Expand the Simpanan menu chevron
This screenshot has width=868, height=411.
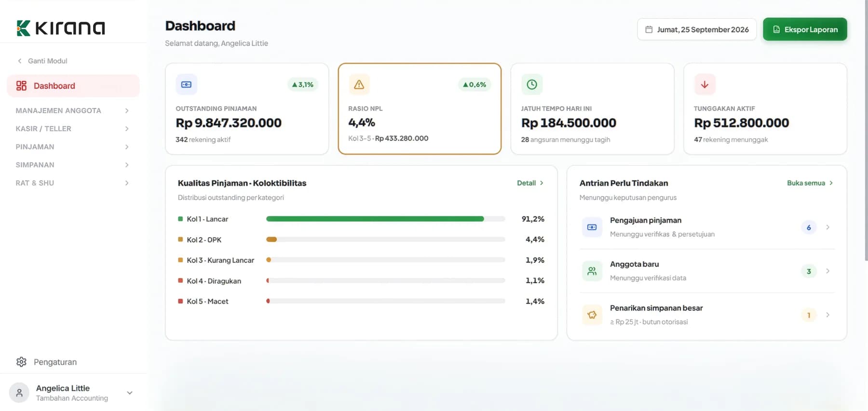pyautogui.click(x=127, y=165)
